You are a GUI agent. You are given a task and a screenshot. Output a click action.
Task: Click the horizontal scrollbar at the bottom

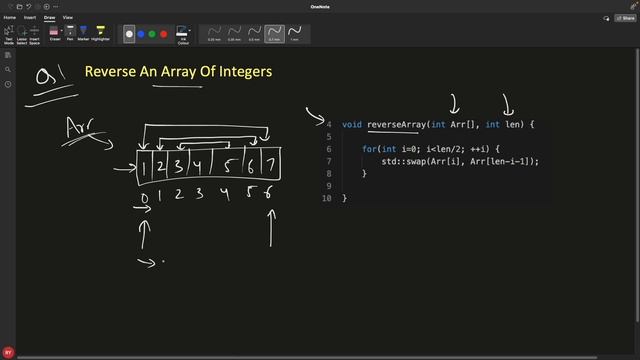pos(307,358)
